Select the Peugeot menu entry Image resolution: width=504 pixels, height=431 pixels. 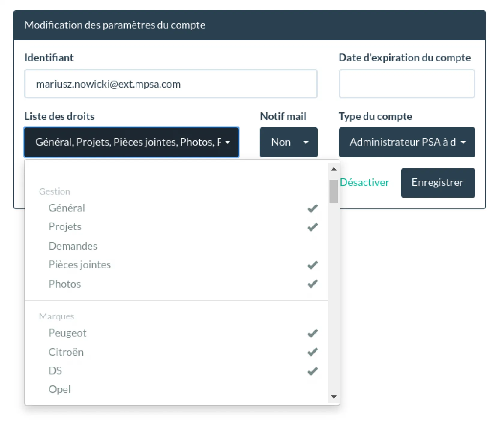tap(67, 333)
